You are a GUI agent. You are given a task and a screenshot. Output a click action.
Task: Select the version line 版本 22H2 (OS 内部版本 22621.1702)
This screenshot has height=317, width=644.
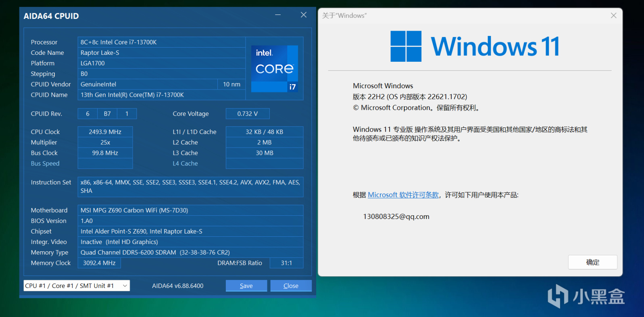pyautogui.click(x=410, y=97)
